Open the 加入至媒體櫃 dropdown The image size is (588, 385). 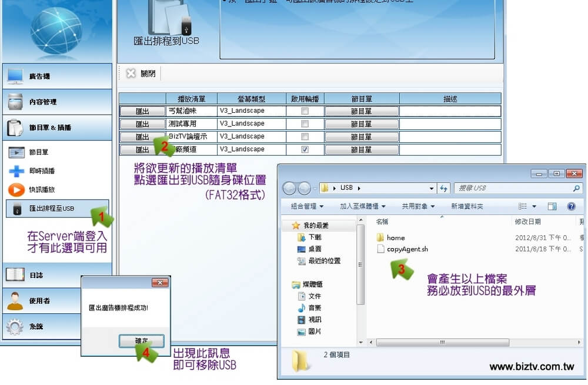point(362,206)
